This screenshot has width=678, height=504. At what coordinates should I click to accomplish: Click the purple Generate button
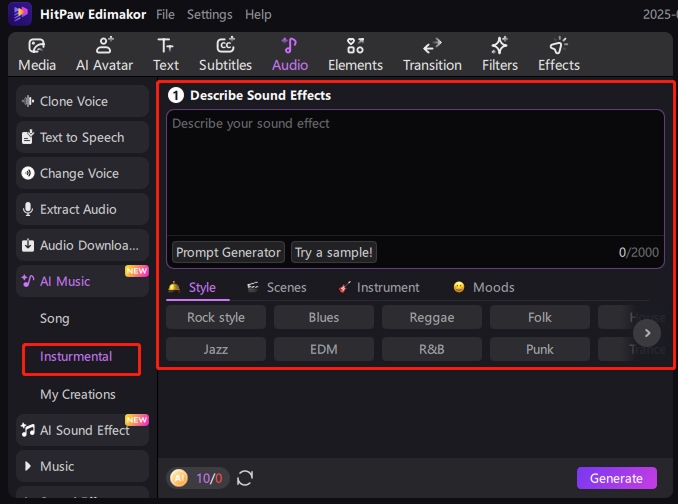616,478
